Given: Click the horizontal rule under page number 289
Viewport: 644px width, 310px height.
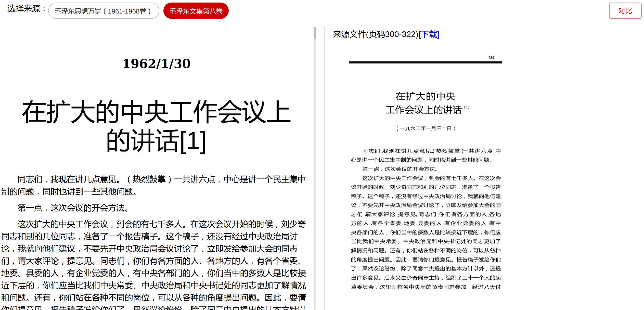Looking at the screenshot, I should tap(425, 62).
